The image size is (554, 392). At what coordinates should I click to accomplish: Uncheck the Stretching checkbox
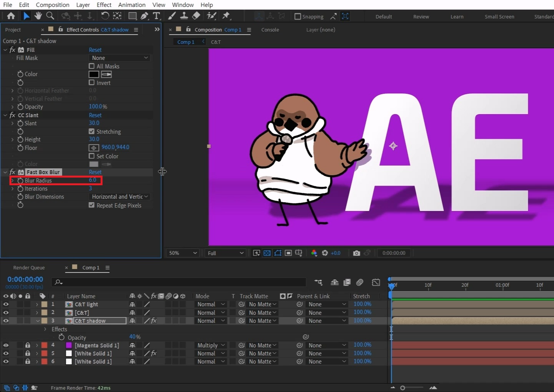(92, 131)
